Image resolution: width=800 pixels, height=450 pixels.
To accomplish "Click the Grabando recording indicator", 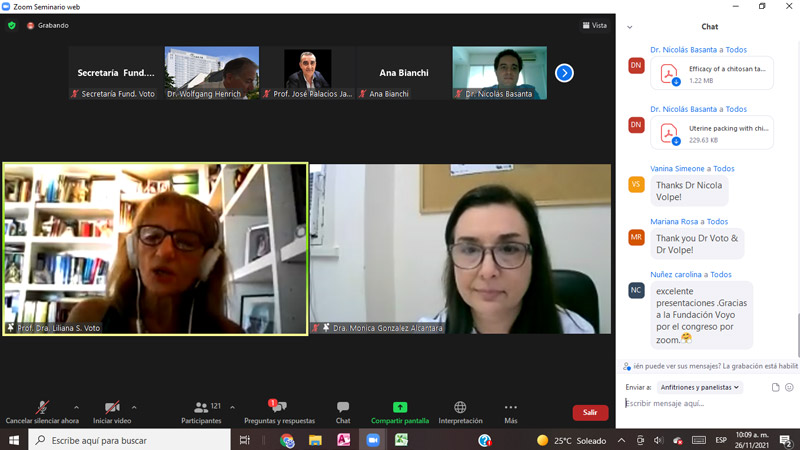I will point(47,26).
